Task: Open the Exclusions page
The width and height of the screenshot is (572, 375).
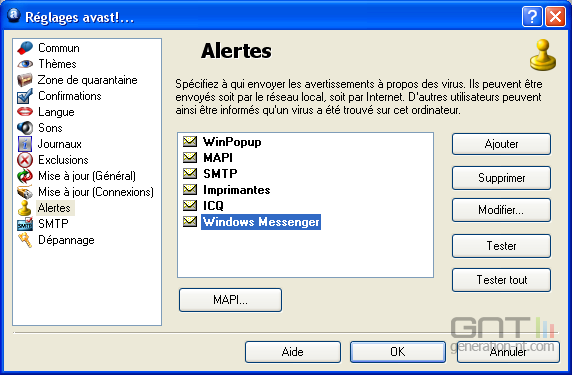Action: 63,160
